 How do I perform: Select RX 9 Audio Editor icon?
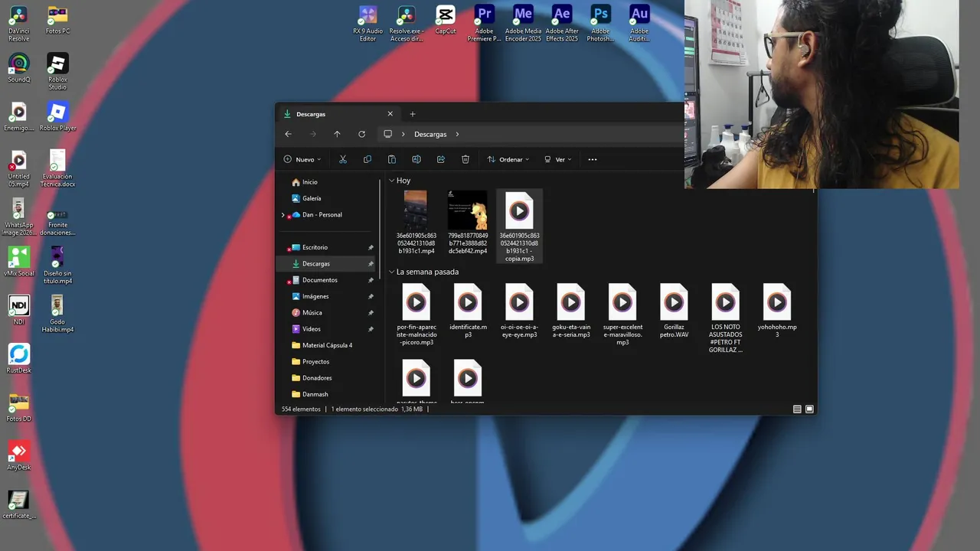(x=367, y=24)
